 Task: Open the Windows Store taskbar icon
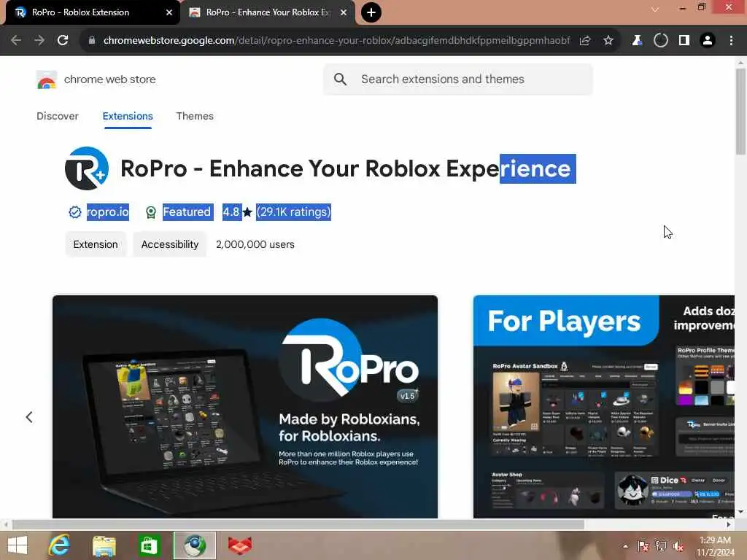tap(149, 545)
